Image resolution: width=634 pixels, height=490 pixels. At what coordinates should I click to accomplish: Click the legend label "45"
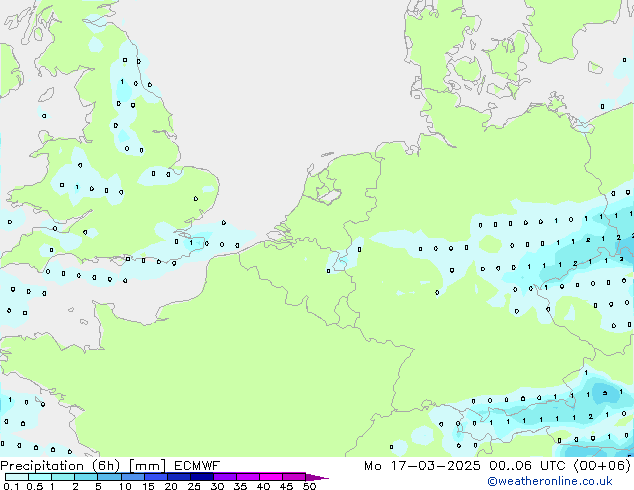click(286, 486)
